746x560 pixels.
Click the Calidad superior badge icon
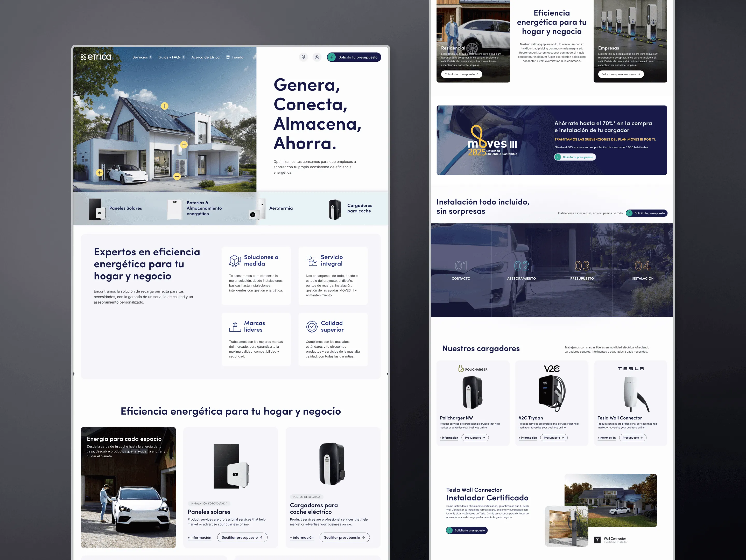pos(312,327)
